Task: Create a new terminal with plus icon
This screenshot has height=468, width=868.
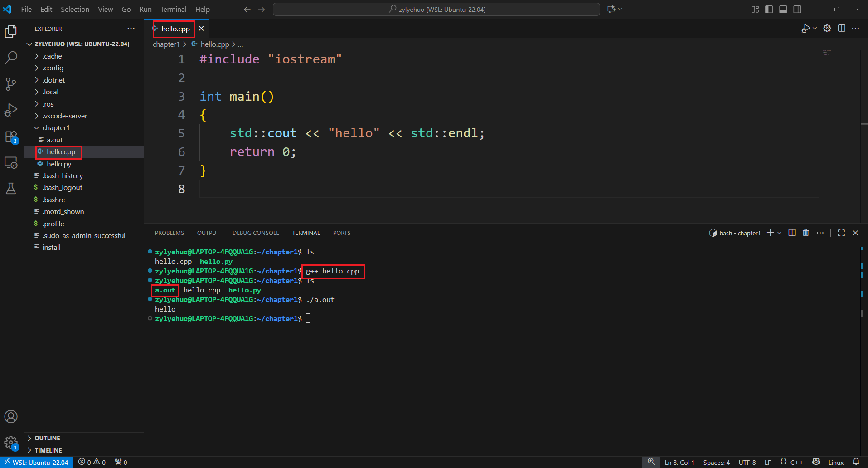Action: click(x=770, y=233)
